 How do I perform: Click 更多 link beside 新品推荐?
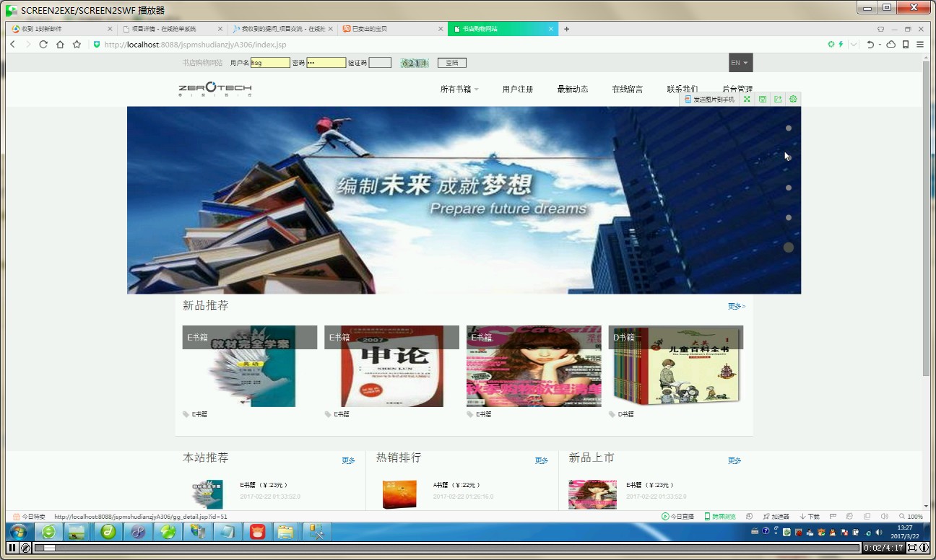pos(736,307)
